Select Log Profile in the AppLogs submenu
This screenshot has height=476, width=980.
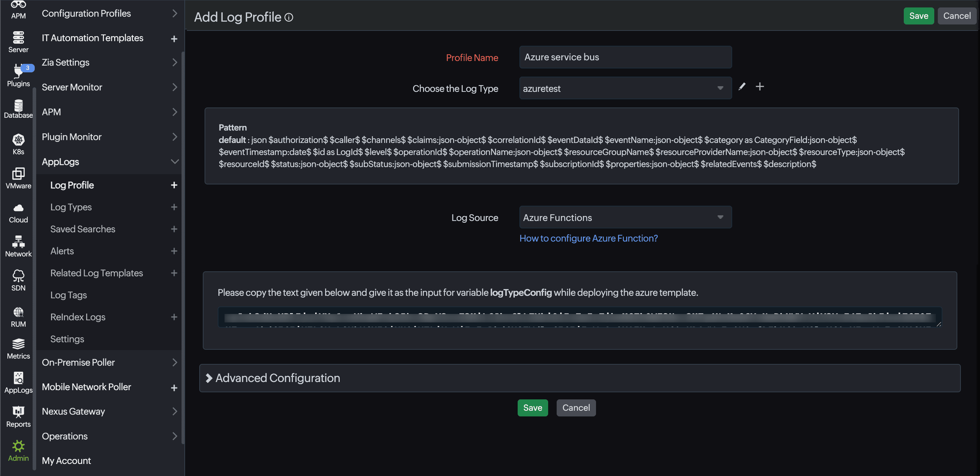pyautogui.click(x=72, y=185)
